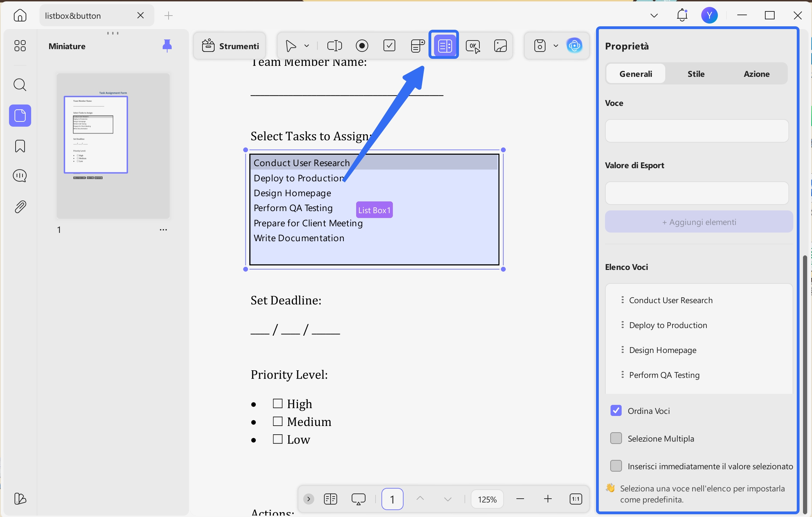Select the pages panel icon in sidebar
Viewport: 812px width, 517px height.
[x=20, y=116]
